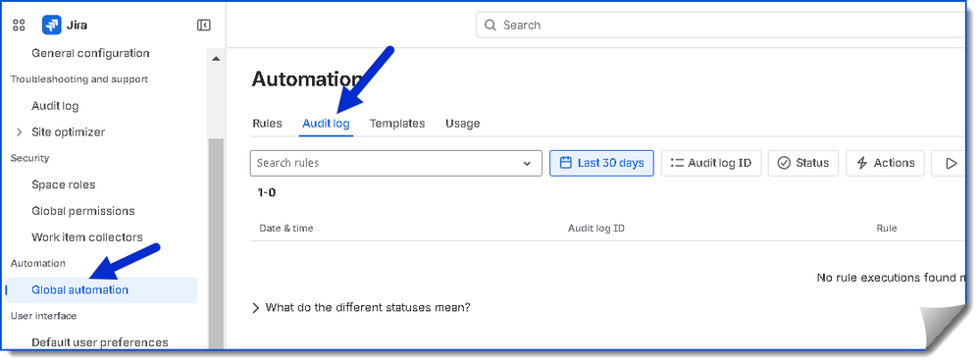Click the list icon in Audit log ID

(677, 163)
